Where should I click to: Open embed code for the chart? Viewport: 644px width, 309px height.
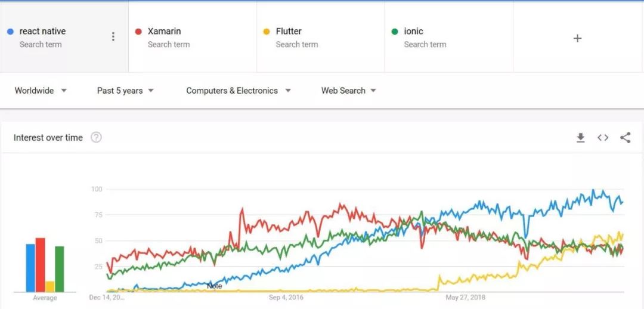(603, 138)
